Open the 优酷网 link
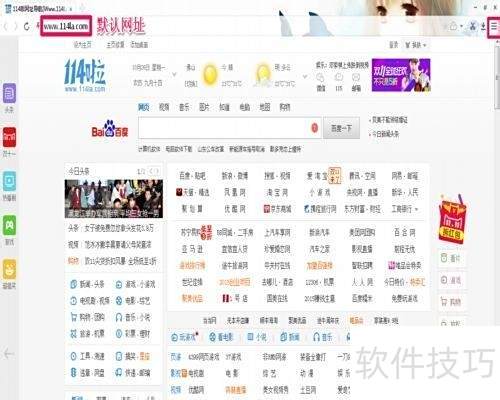This screenshot has height=400, width=500. click(235, 209)
